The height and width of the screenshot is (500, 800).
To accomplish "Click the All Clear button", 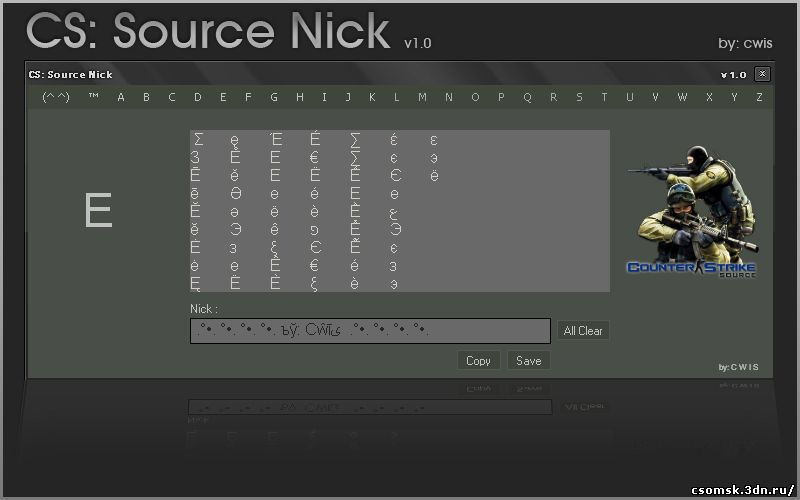I will pos(583,331).
